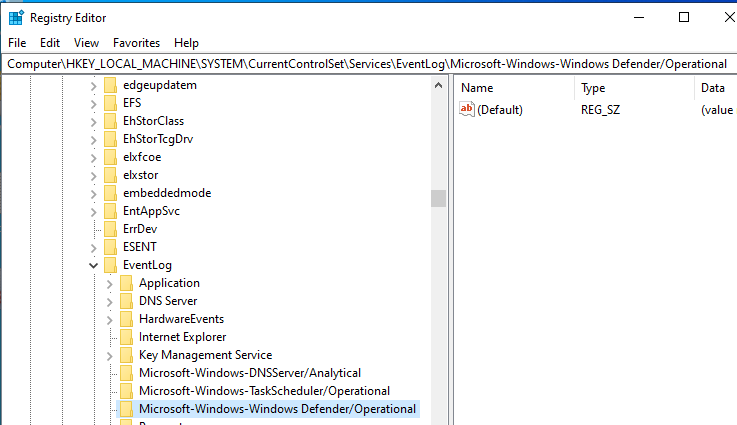Click the folder icon next to EFS

click(x=110, y=103)
